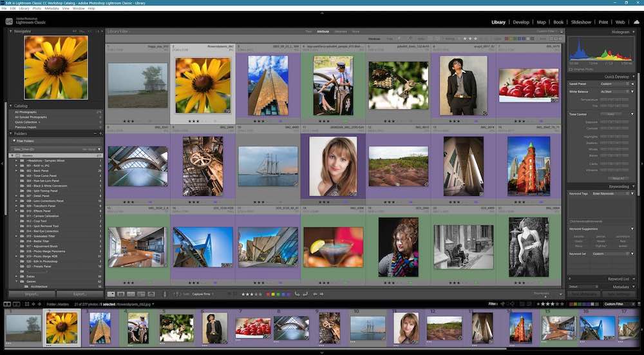Switch to People view in toolbar
The width and height of the screenshot is (644, 355).
151,294
